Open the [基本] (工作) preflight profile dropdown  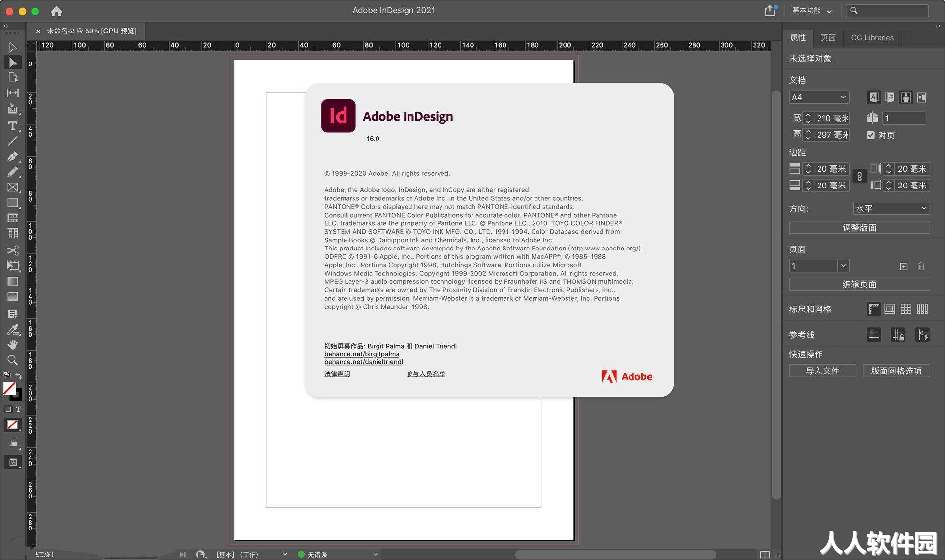point(252,555)
